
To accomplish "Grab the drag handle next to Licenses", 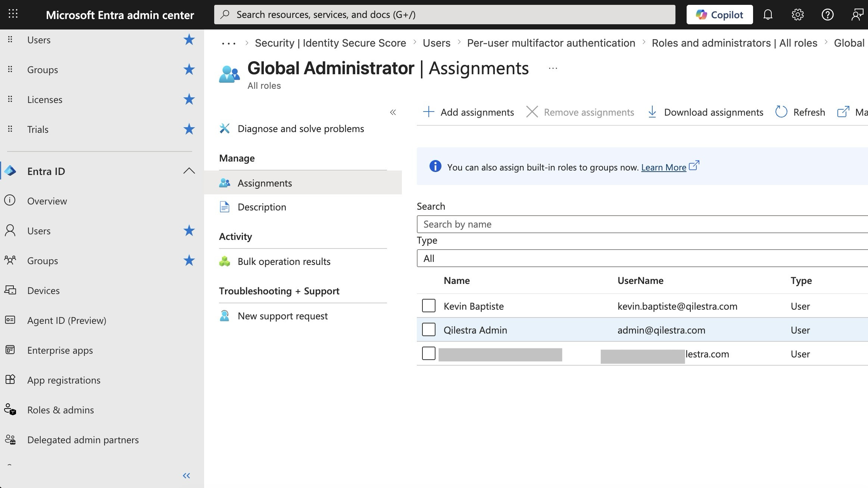I will (x=10, y=99).
